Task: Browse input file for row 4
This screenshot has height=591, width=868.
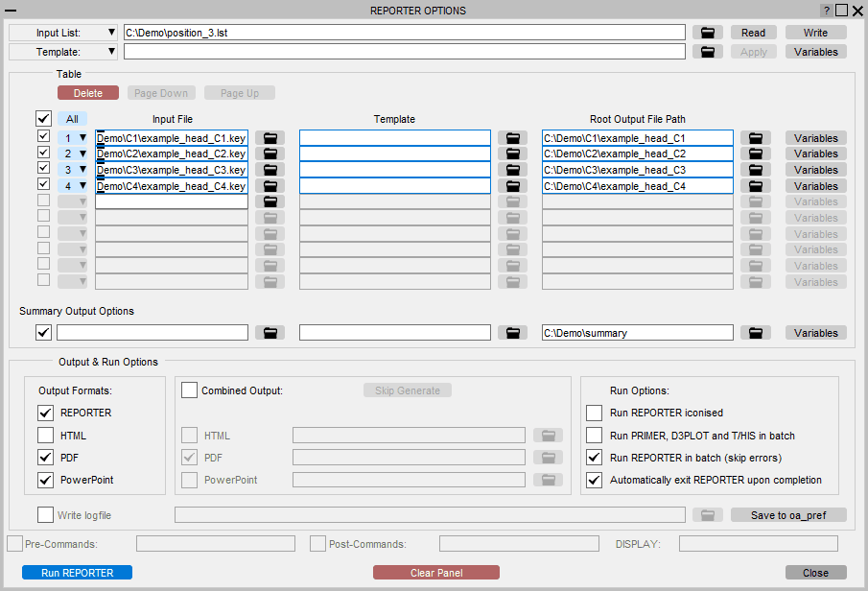Action: coord(270,185)
